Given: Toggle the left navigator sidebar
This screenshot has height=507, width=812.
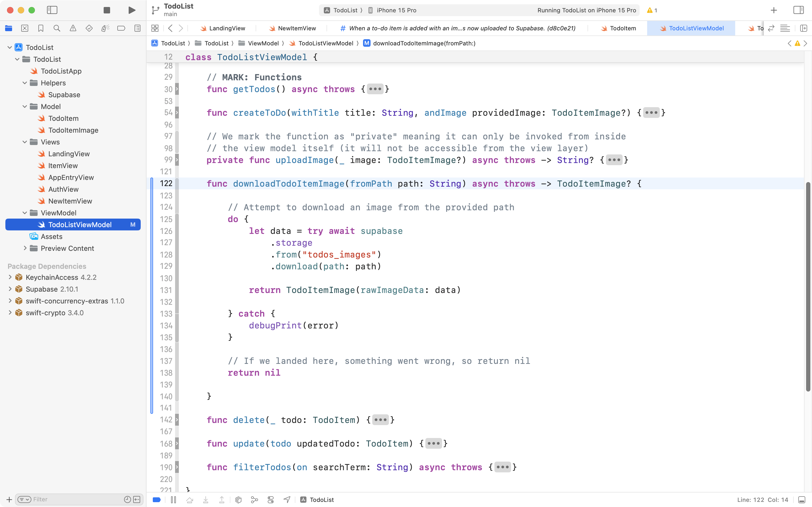Looking at the screenshot, I should [52, 10].
